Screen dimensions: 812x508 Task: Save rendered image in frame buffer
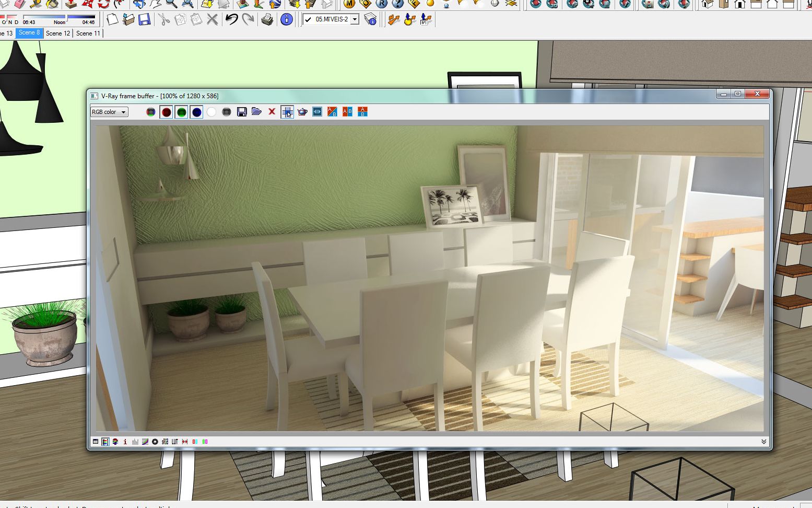pyautogui.click(x=242, y=112)
